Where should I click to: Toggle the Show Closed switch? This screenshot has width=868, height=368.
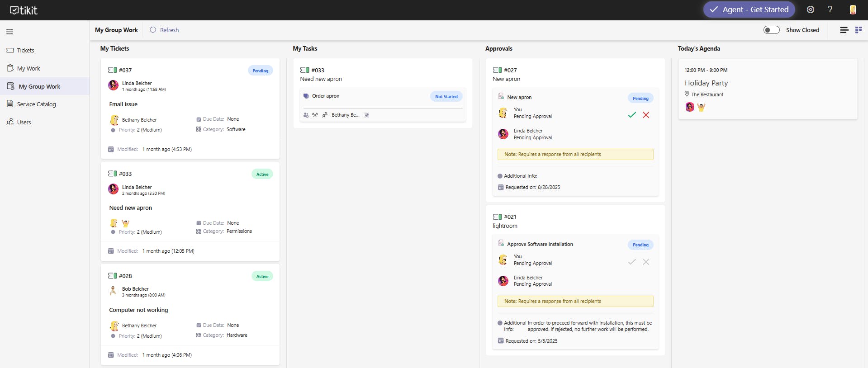click(x=771, y=30)
